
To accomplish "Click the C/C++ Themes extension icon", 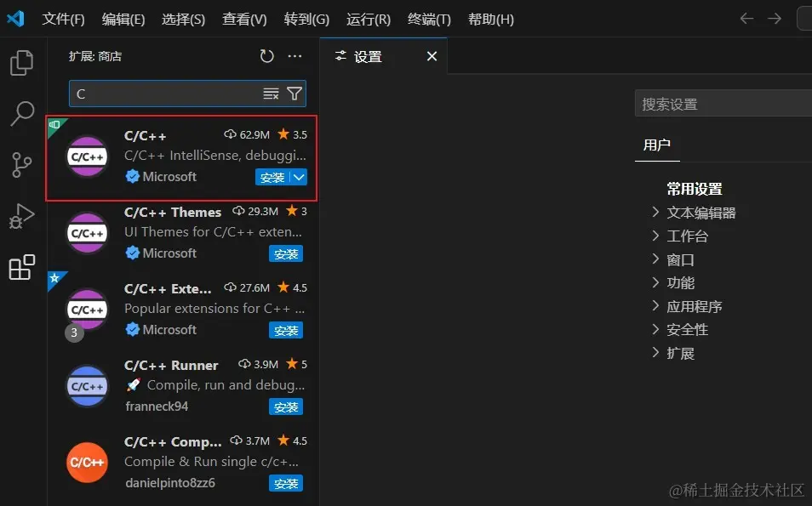I will 87,233.
